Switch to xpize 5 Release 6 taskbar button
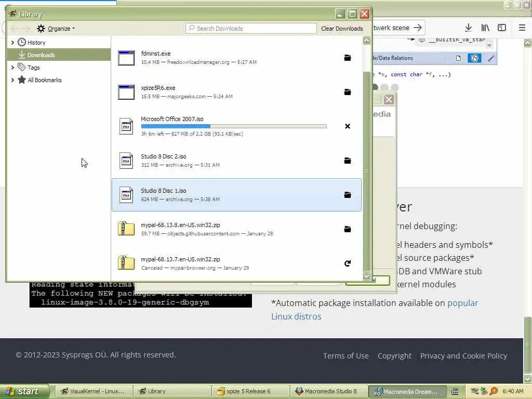 tap(250, 392)
